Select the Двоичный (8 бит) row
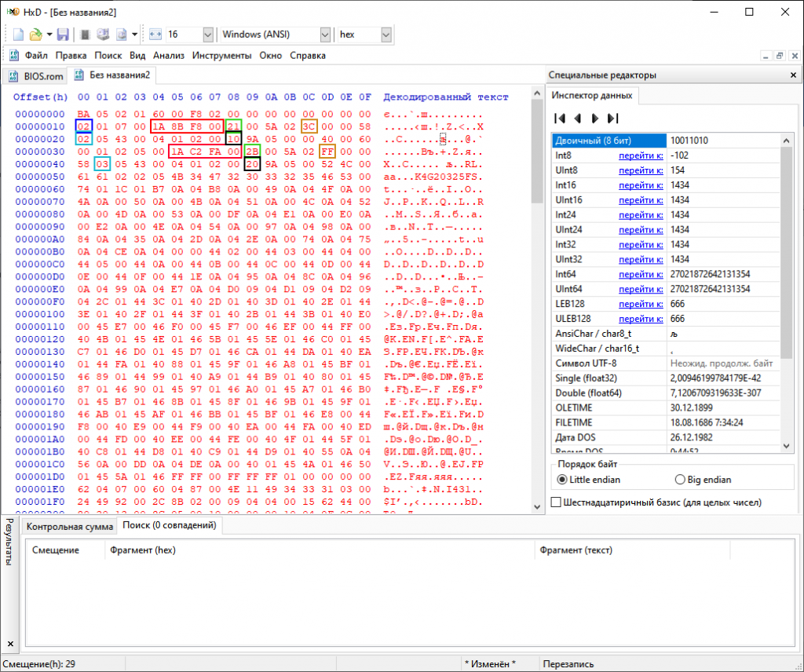This screenshot has width=804, height=672. coord(666,141)
